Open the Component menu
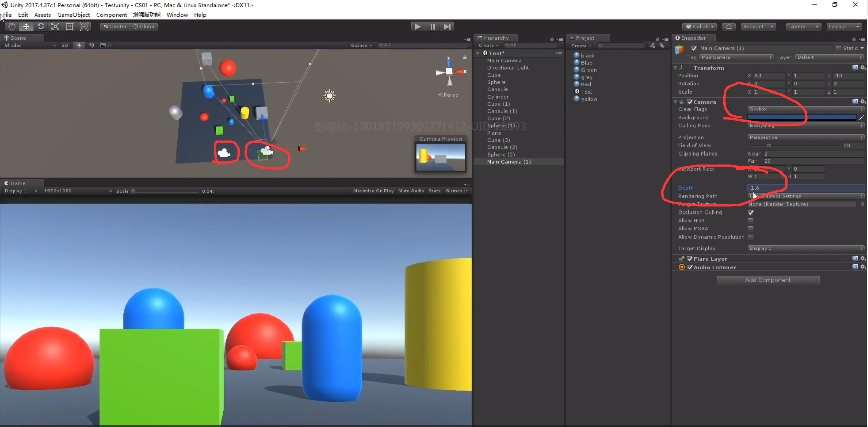The width and height of the screenshot is (868, 427). tap(111, 15)
